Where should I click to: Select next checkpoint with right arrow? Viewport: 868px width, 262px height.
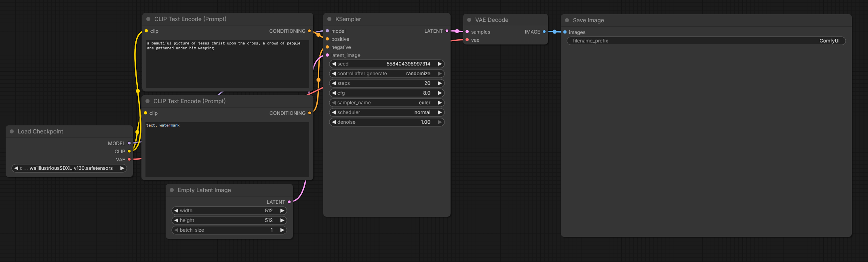tap(122, 168)
